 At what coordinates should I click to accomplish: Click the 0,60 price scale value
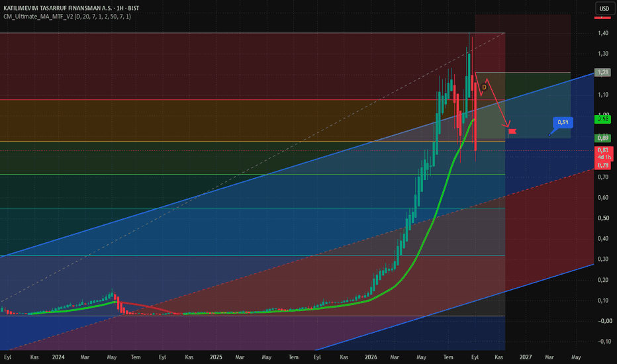603,197
